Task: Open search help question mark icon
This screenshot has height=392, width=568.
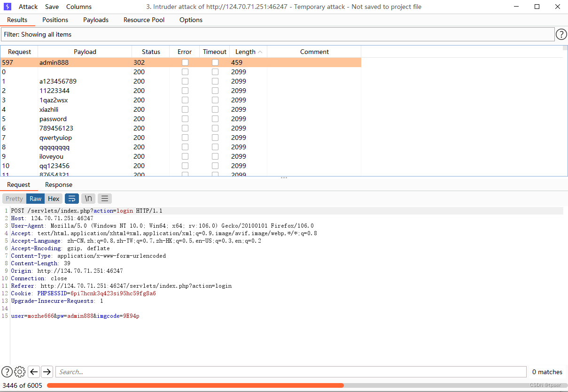Action: (x=7, y=372)
